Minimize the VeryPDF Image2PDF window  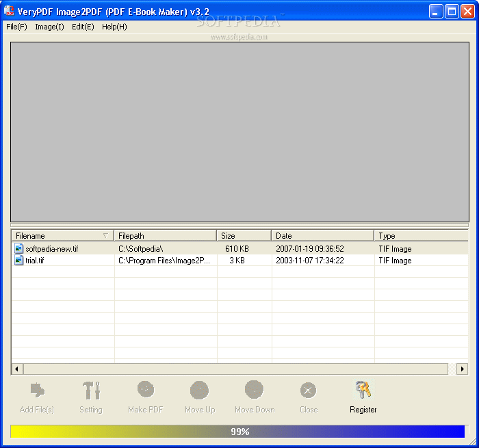[x=436, y=12]
